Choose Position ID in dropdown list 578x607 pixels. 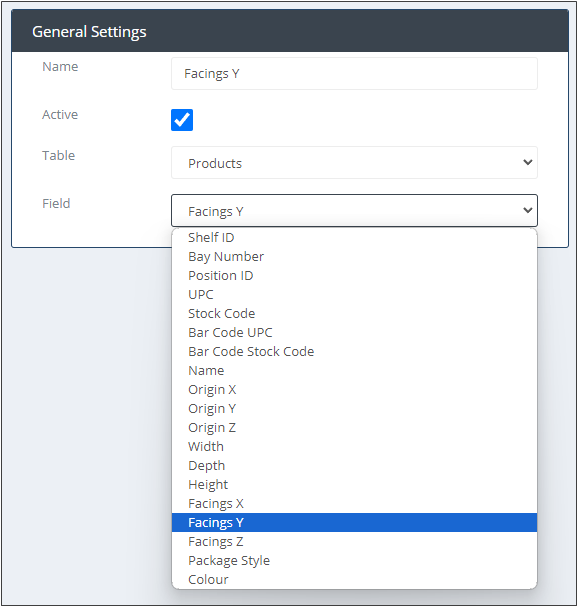click(354, 275)
